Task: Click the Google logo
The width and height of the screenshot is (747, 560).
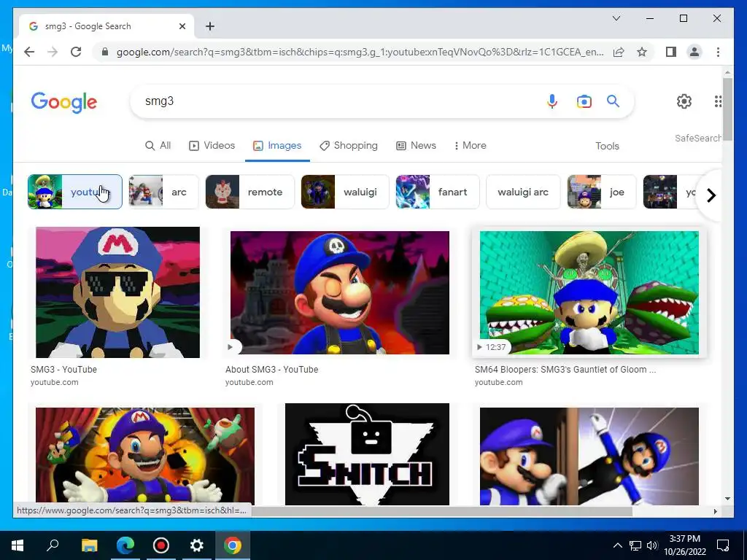Action: [64, 102]
